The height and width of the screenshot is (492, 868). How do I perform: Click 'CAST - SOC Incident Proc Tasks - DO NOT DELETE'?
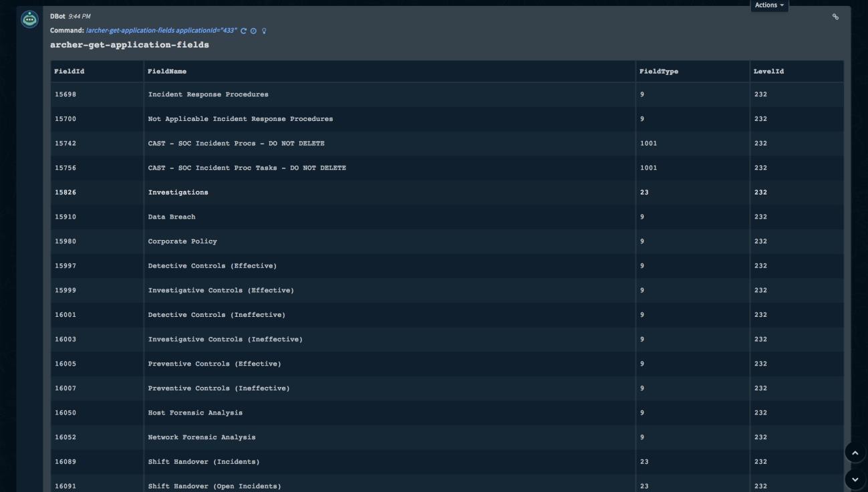click(247, 168)
